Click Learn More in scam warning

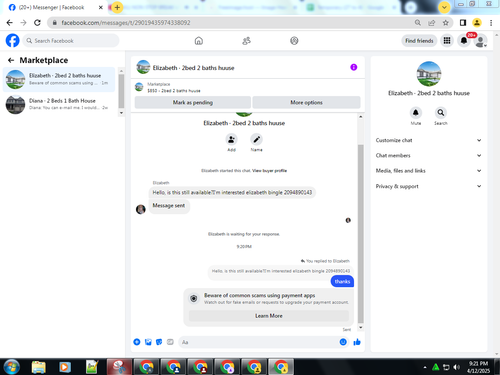coord(269,316)
